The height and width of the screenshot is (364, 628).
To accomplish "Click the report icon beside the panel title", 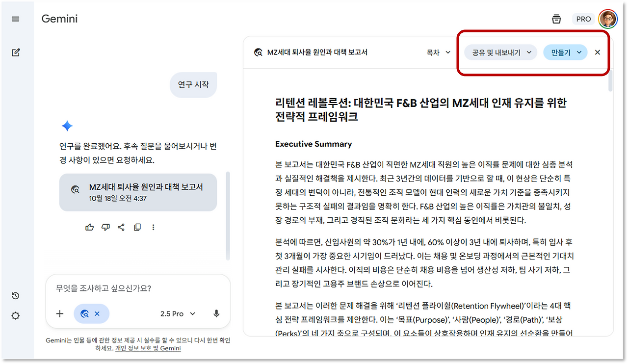I will pos(258,52).
